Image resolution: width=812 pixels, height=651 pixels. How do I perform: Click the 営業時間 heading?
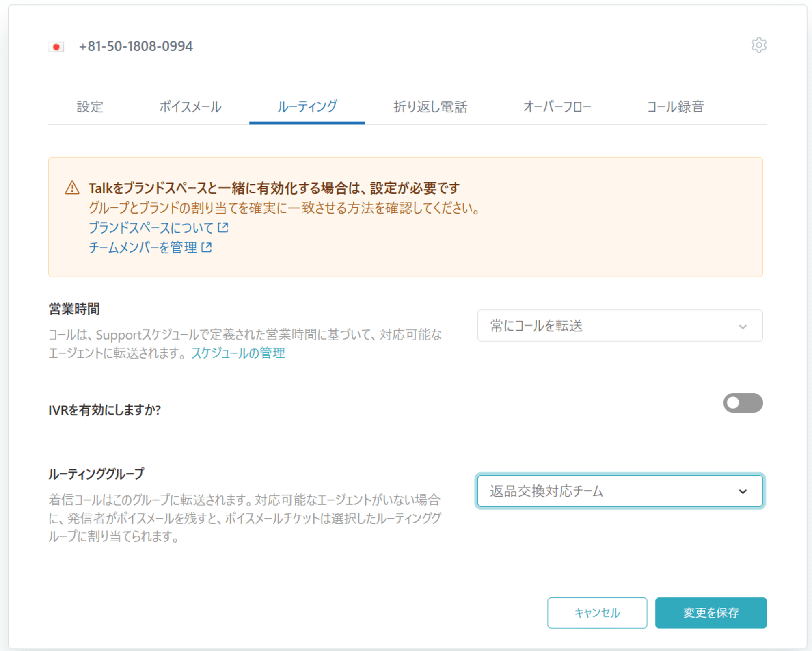74,309
